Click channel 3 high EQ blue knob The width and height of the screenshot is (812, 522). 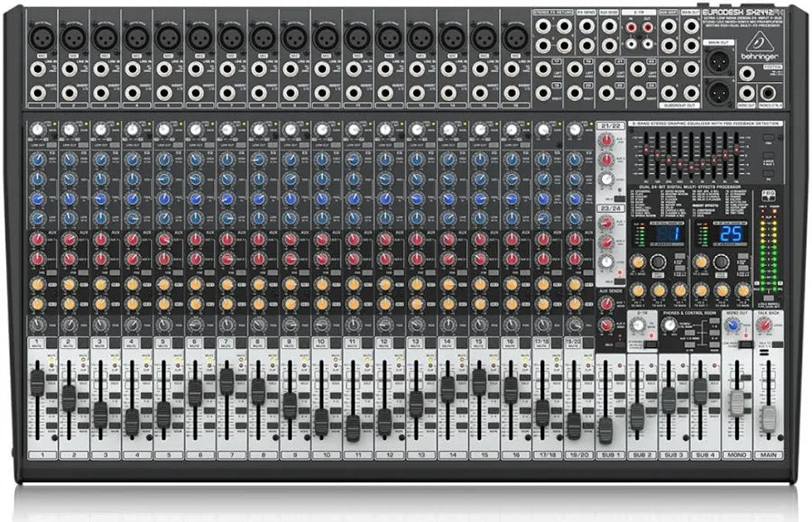pos(100,160)
